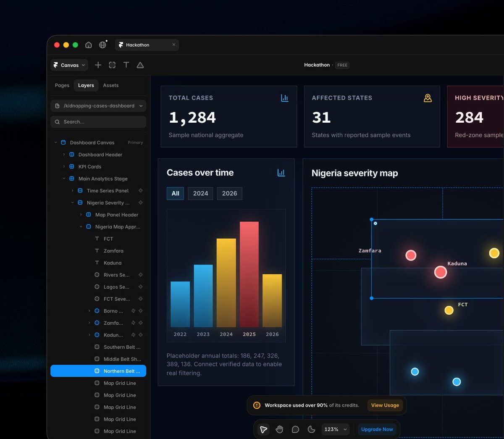Select the Zamfara text layer in list

click(98, 251)
